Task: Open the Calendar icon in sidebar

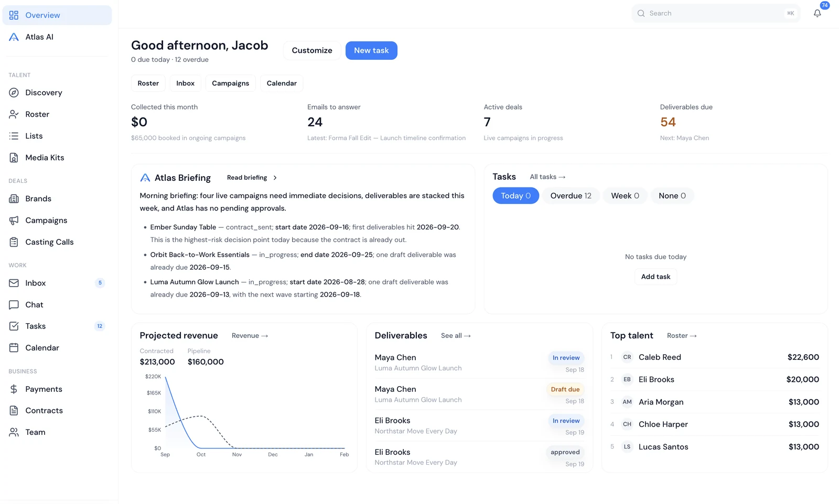Action: click(x=14, y=348)
